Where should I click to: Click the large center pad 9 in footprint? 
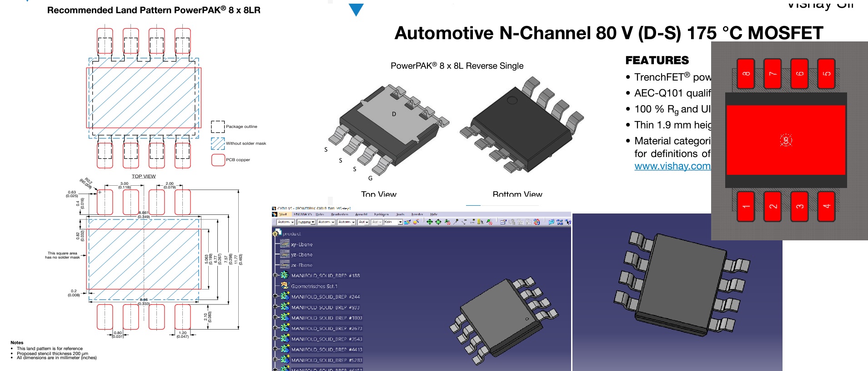[786, 140]
